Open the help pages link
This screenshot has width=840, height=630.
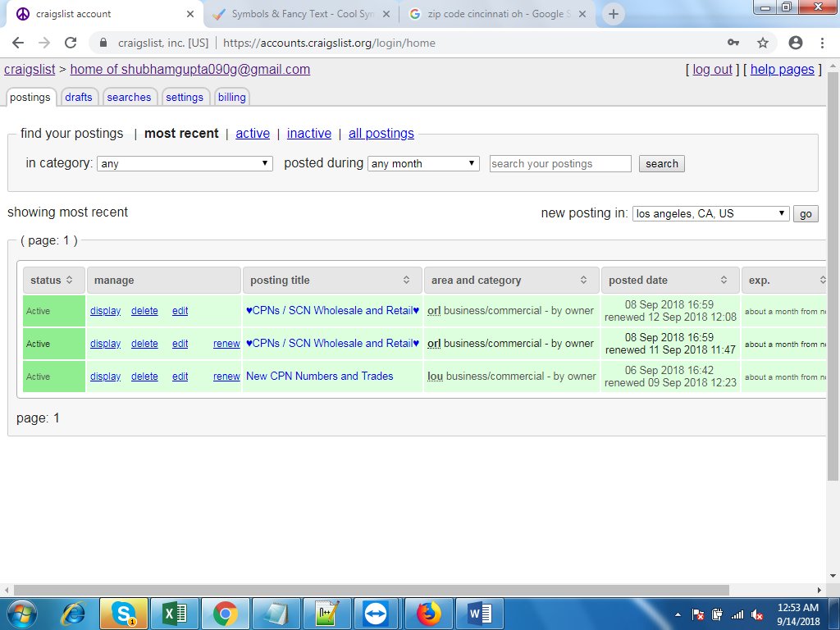tap(782, 70)
